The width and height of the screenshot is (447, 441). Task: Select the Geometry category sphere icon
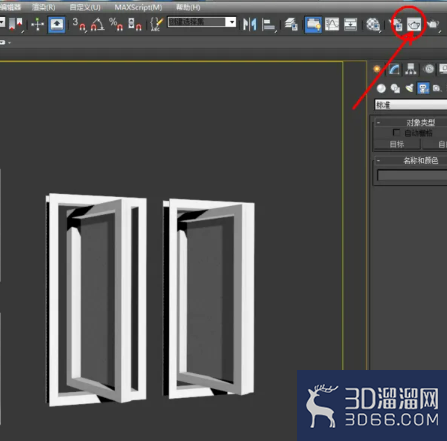(x=381, y=88)
